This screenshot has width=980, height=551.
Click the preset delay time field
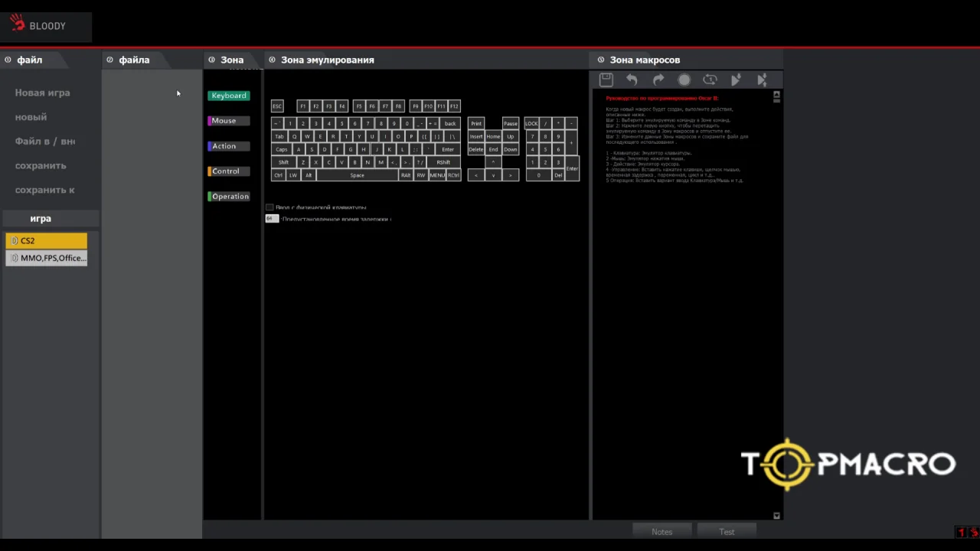pyautogui.click(x=272, y=219)
